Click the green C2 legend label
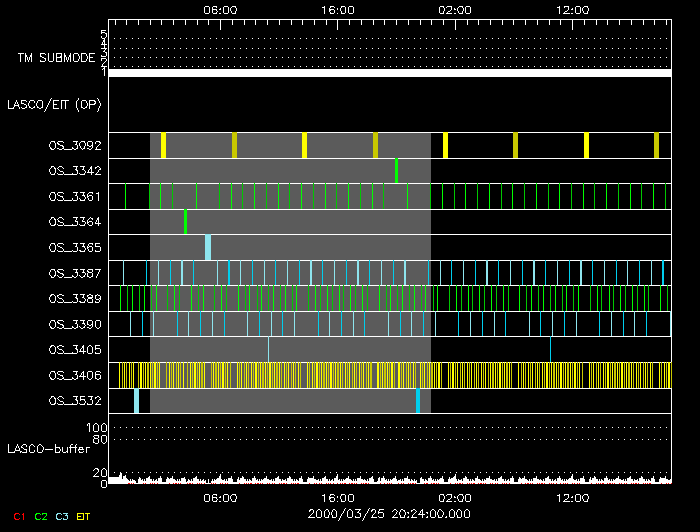This screenshot has width=700, height=532. [x=40, y=516]
